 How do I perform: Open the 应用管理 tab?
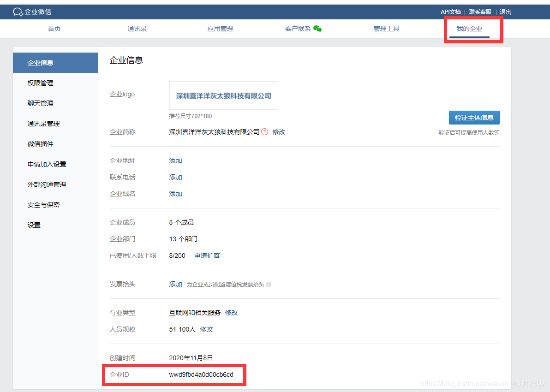pos(220,29)
